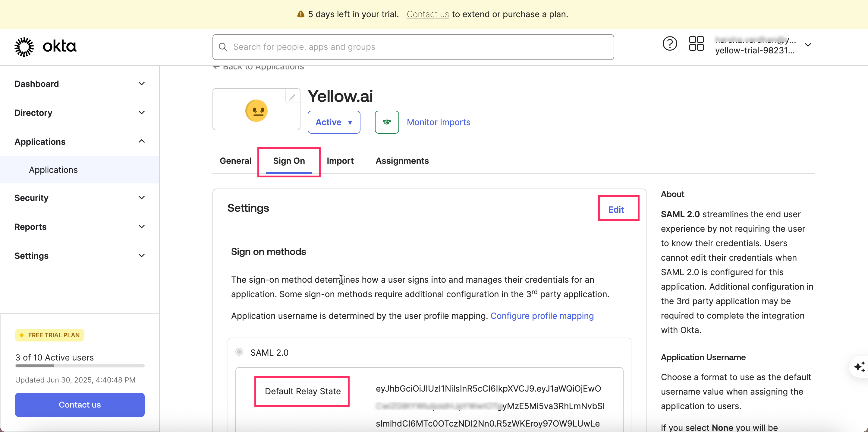Expand the Security menu chevron
This screenshot has height=432, width=868.
[x=142, y=198]
